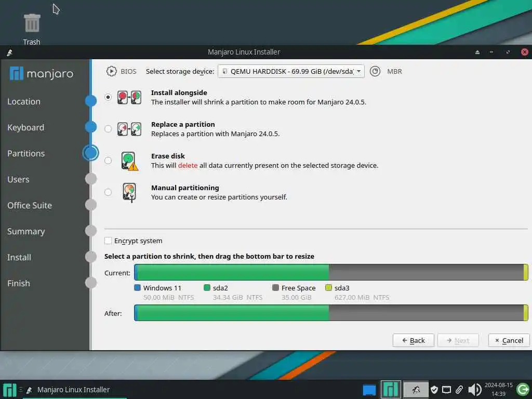
Task: Click the "Erase disk" heading text
Action: point(168,156)
